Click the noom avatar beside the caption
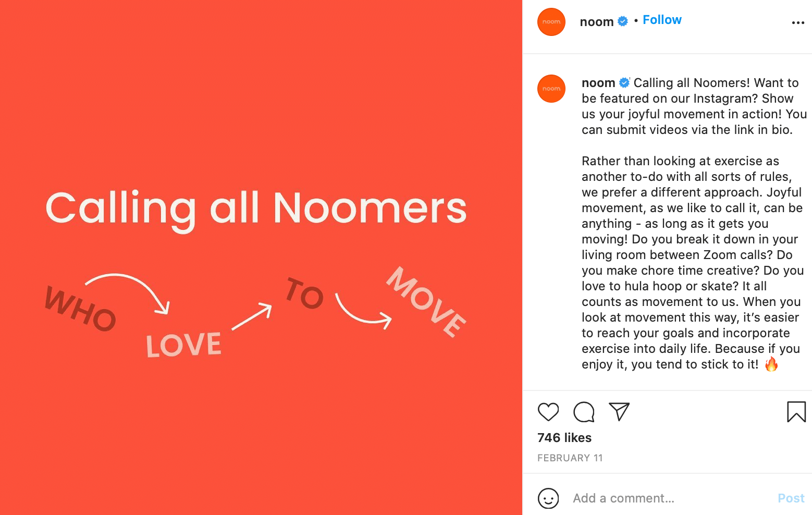812x515 pixels. 551,89
